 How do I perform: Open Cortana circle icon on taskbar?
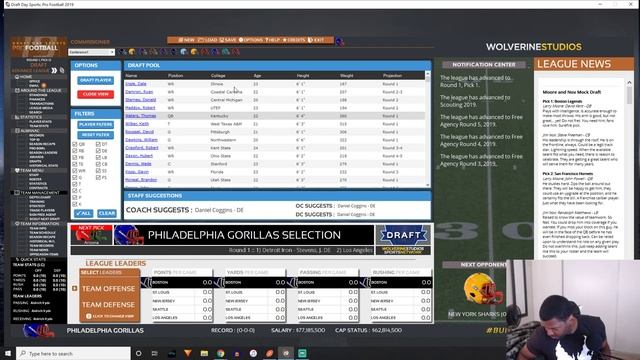(x=139, y=353)
